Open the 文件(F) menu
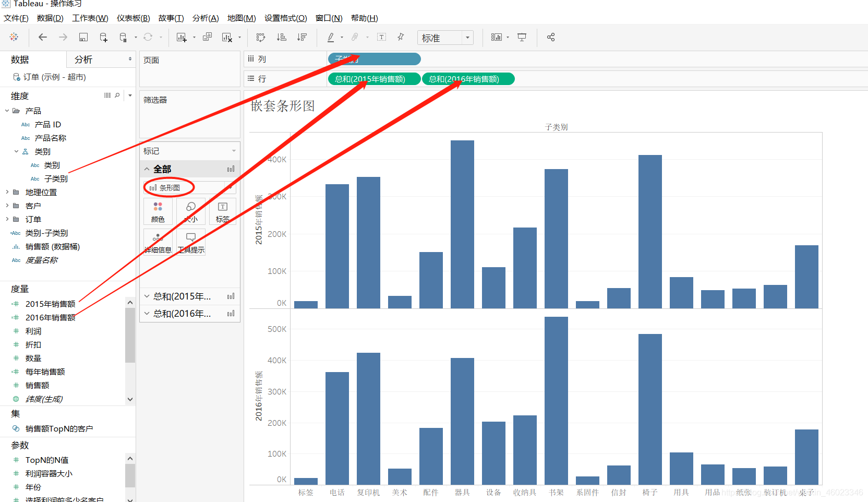Viewport: 868px width, 502px height. (x=16, y=18)
